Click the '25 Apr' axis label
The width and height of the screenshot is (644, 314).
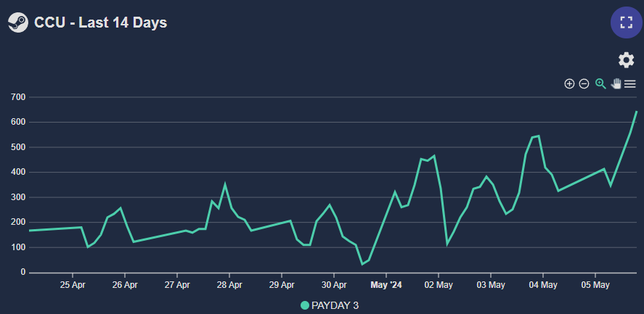point(73,284)
